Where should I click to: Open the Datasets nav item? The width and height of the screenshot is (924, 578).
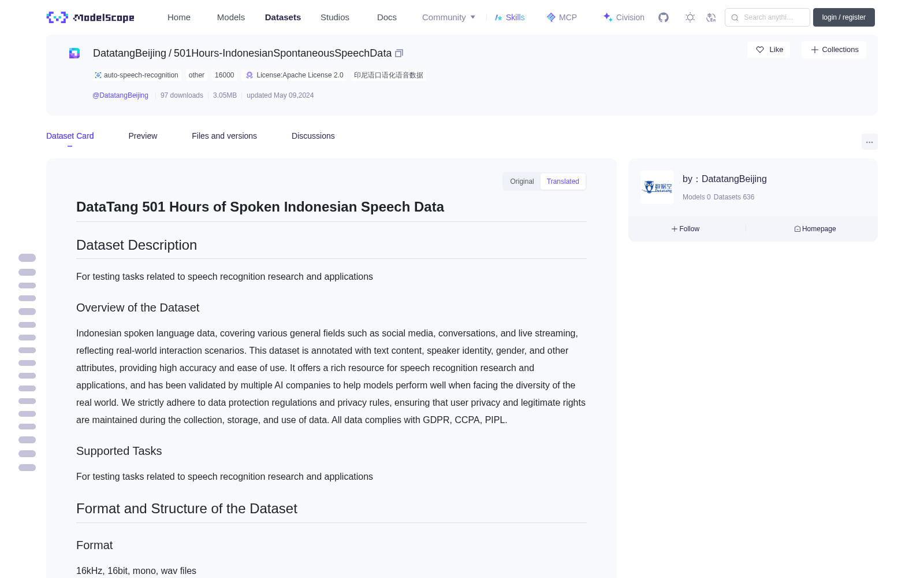click(x=283, y=17)
